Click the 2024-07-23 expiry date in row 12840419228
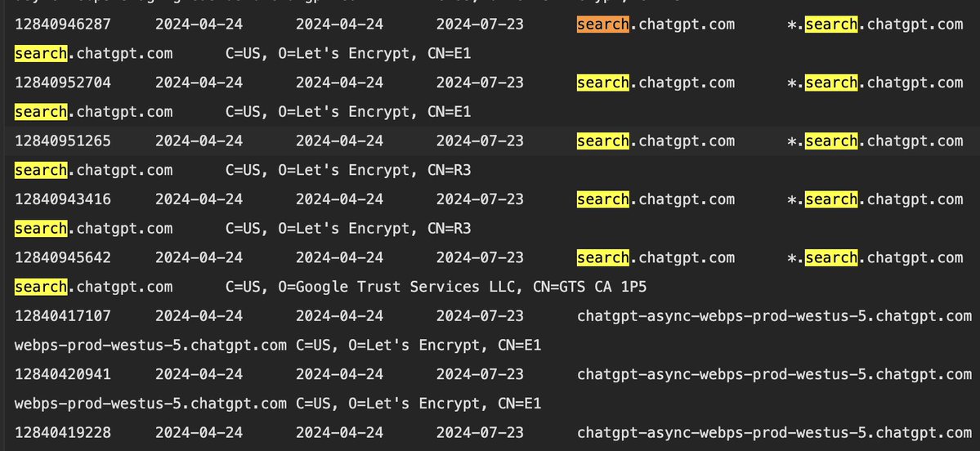980x451 pixels. (x=480, y=433)
